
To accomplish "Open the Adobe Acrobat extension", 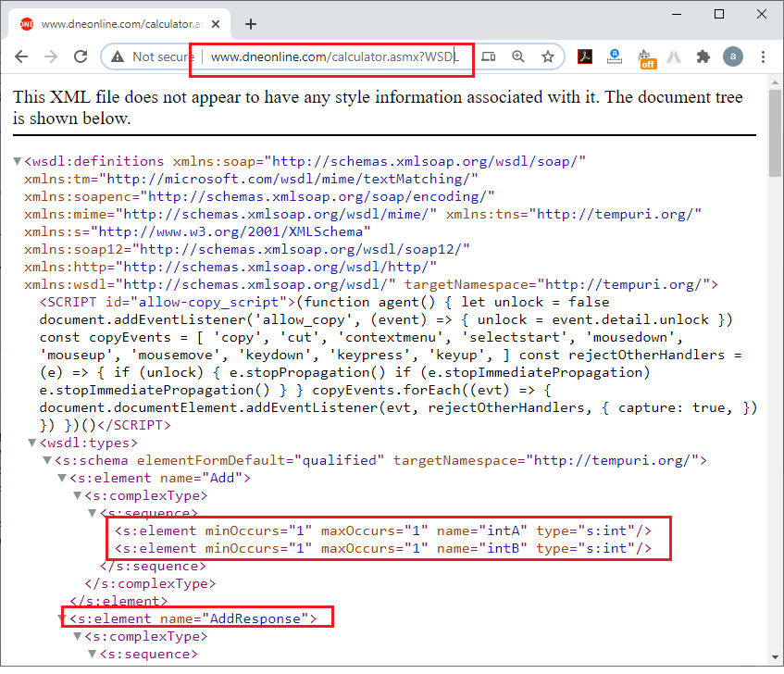I will click(x=585, y=56).
